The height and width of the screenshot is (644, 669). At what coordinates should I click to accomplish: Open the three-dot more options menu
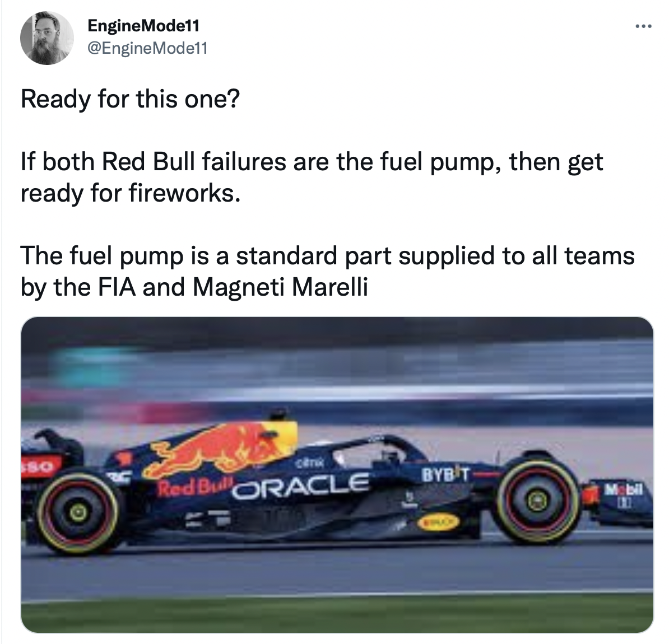point(643,26)
